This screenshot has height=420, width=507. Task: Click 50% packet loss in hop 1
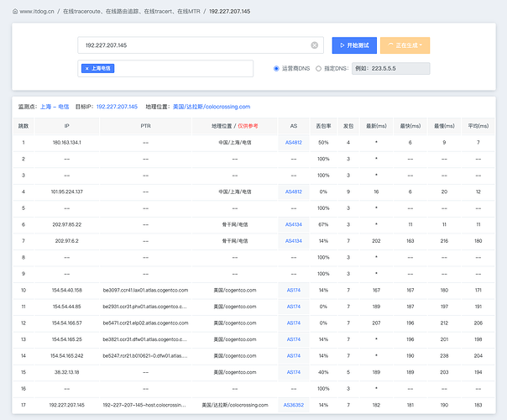point(323,142)
